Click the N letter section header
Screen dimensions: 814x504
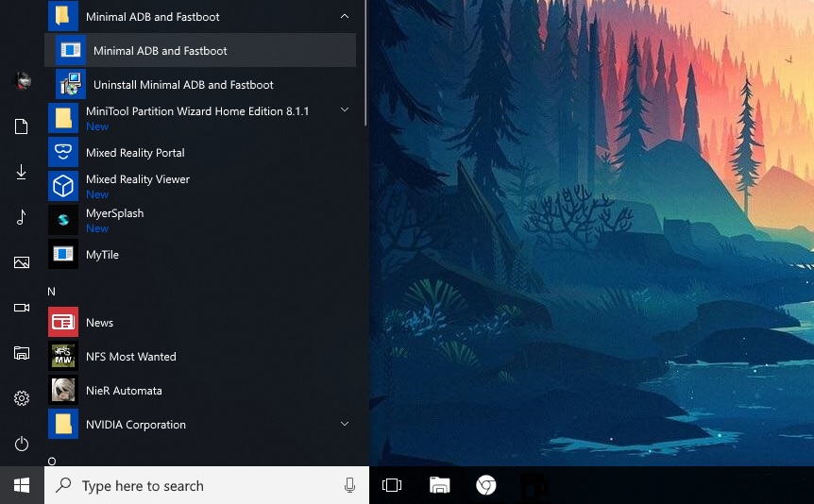tap(51, 292)
